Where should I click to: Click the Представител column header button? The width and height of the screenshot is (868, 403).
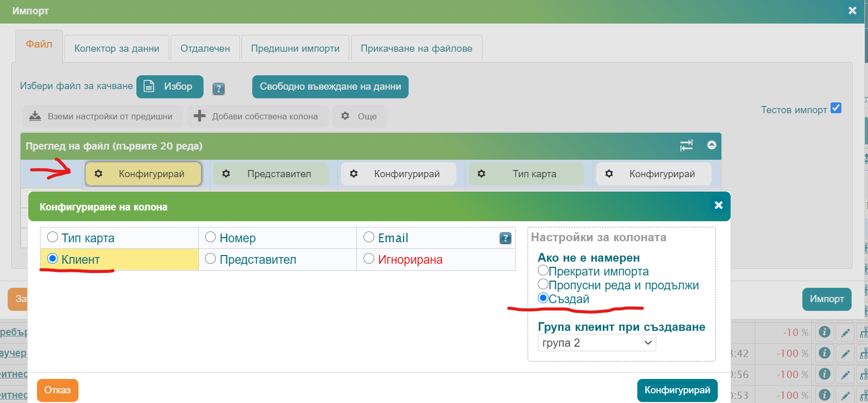coord(271,174)
